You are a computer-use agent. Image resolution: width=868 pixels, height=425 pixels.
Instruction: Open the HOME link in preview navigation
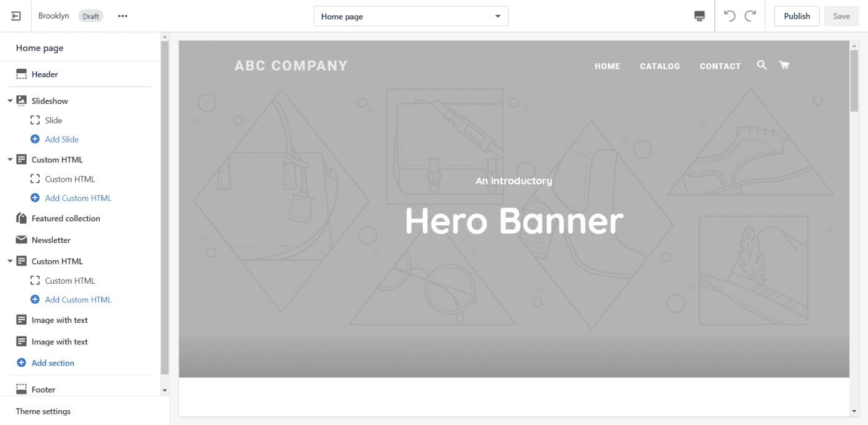point(607,66)
